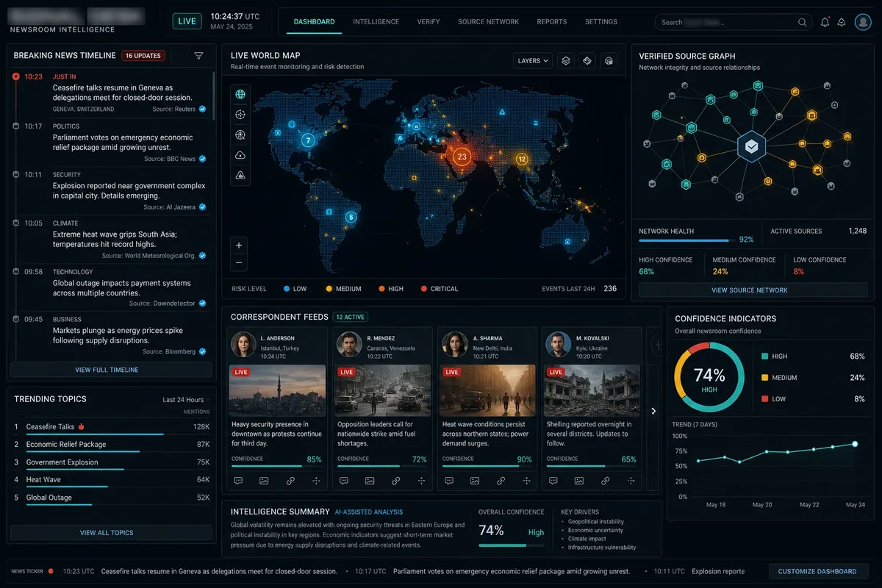882x588 pixels.
Task: Click move icon on A. Sharma's feed
Action: pos(526,481)
